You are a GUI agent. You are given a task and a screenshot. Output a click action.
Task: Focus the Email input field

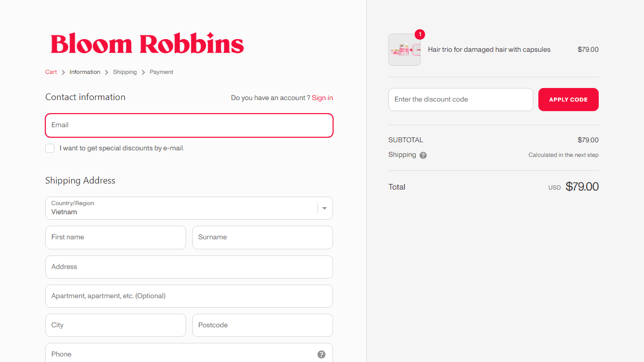click(189, 125)
